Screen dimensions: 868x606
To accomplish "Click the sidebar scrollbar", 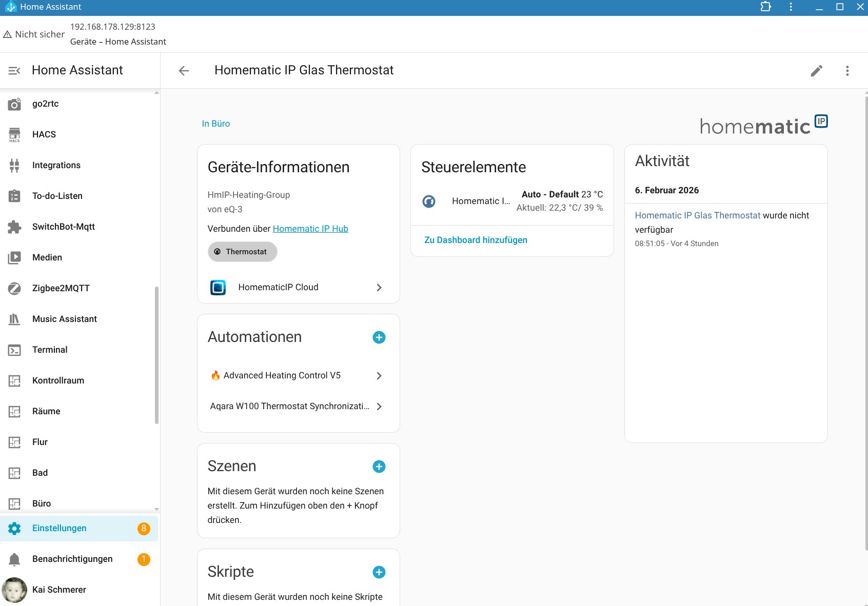I will tap(156, 355).
